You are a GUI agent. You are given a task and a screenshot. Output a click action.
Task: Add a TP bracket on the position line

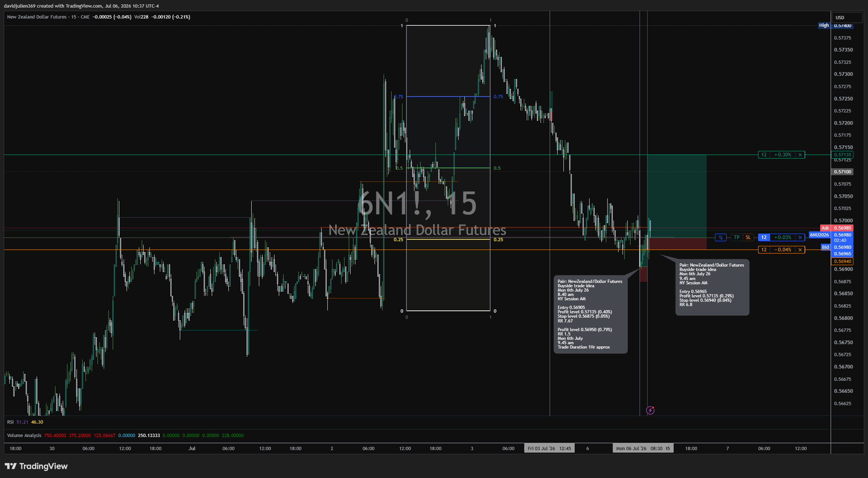click(737, 238)
